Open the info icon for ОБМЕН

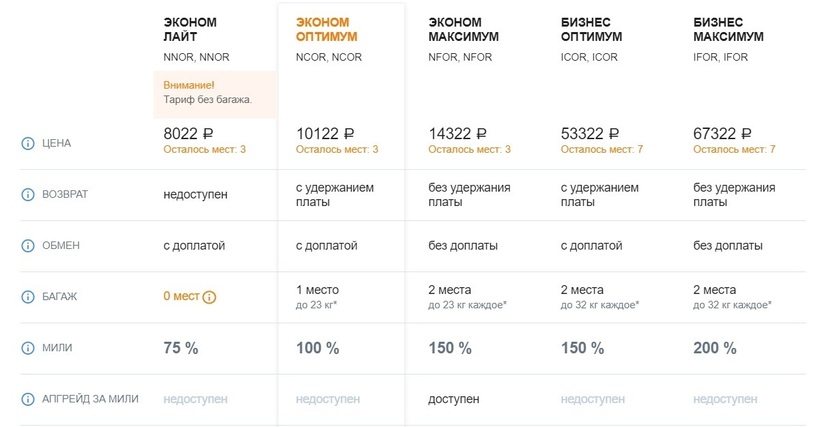[27, 245]
